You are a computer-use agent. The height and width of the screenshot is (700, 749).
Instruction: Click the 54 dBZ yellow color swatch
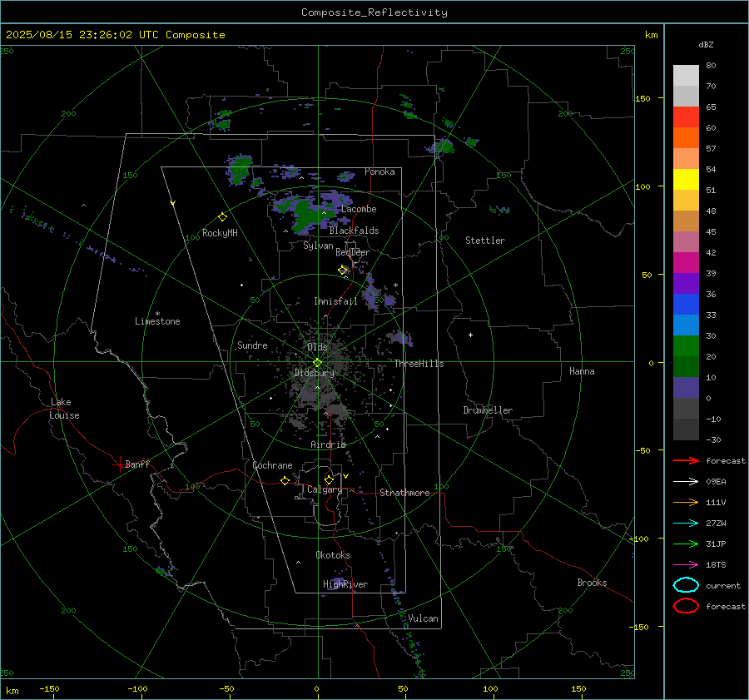tap(686, 179)
